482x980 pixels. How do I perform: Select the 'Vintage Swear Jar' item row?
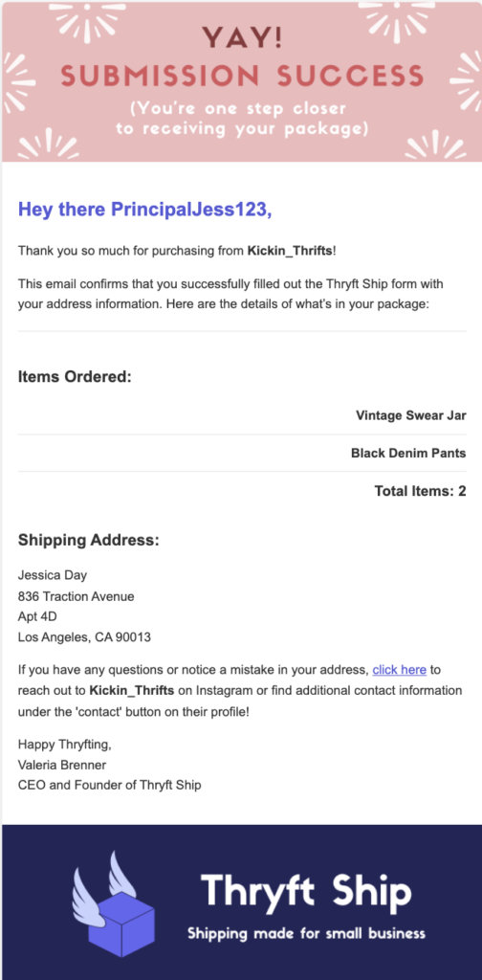coord(242,415)
